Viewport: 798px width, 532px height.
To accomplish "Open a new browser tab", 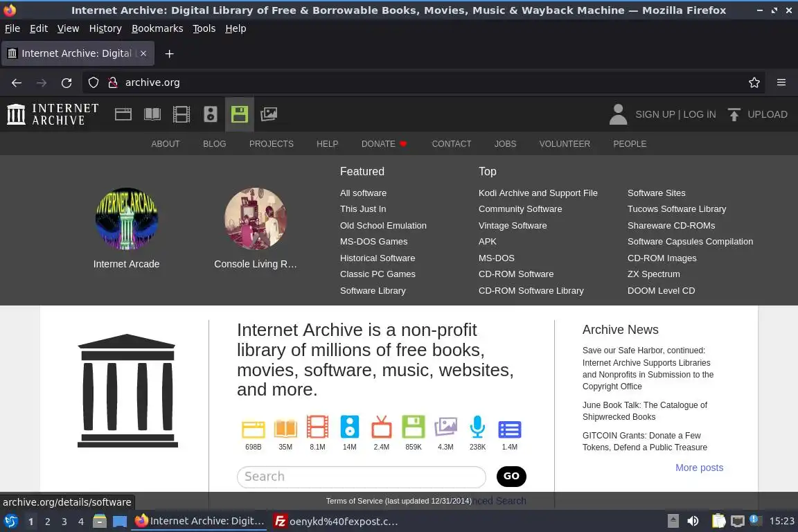I will (170, 53).
